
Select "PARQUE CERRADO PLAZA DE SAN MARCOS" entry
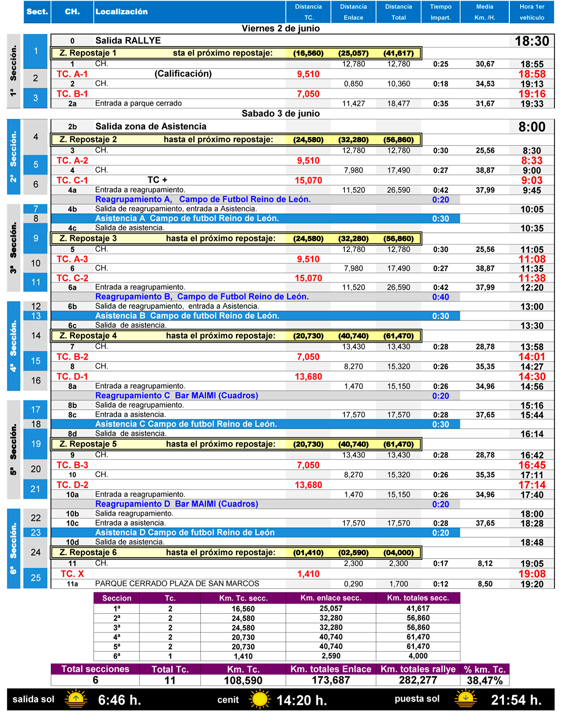tap(177, 584)
